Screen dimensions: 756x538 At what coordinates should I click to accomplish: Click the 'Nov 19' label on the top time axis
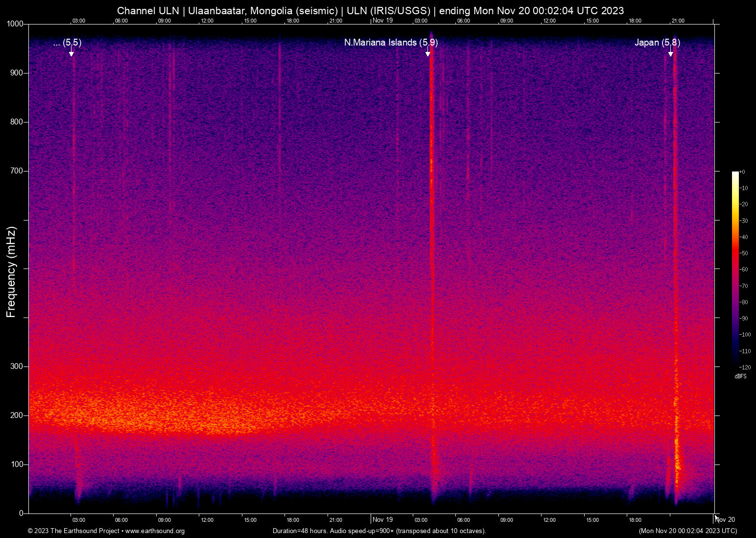[383, 20]
